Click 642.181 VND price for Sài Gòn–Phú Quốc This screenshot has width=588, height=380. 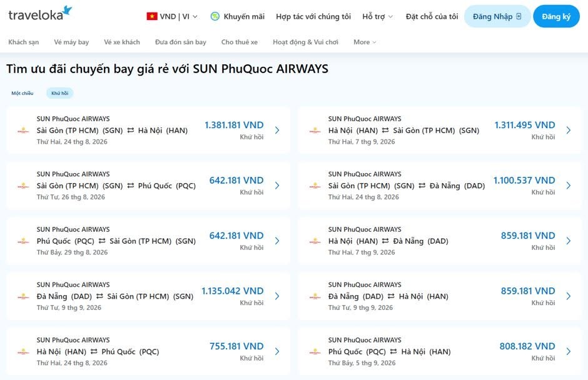coord(236,180)
